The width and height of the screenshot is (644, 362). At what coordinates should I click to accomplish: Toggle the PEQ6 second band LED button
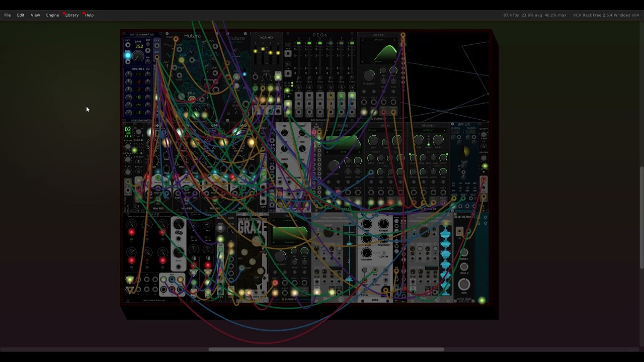pos(309,43)
